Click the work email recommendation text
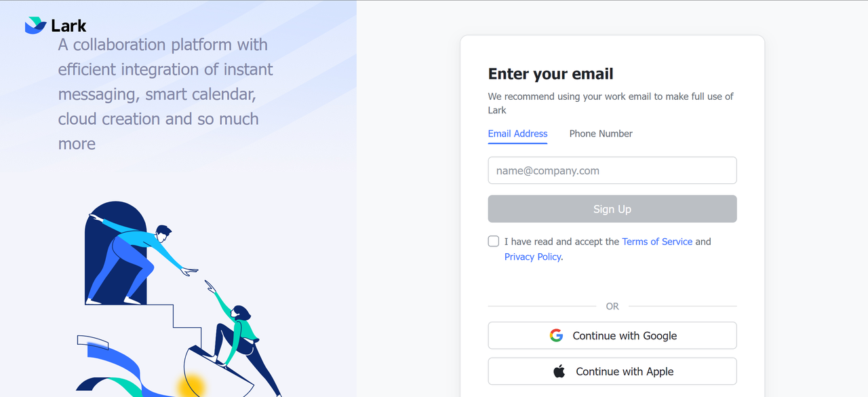This screenshot has width=868, height=397. click(610, 103)
